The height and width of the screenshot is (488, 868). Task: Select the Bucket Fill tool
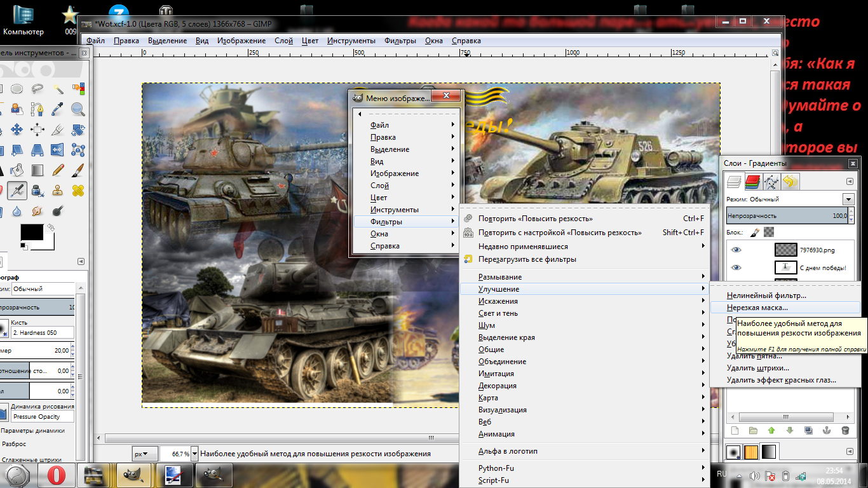17,170
